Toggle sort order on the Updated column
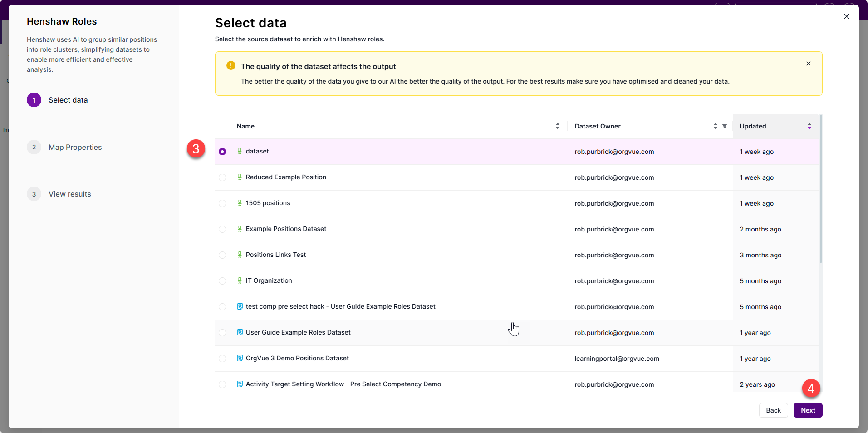Viewport: 868px width, 433px height. click(809, 126)
